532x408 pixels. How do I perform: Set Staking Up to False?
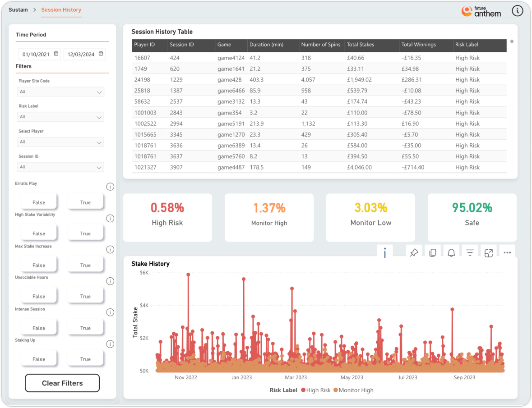tap(39, 359)
